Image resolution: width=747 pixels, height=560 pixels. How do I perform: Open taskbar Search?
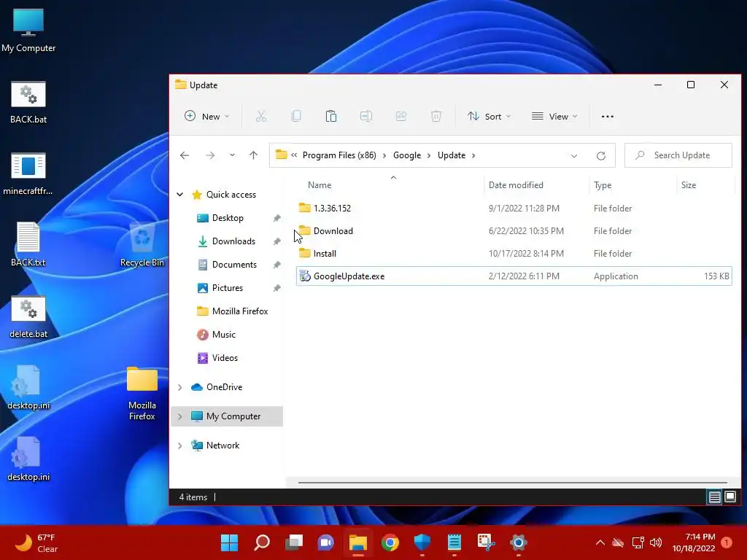262,542
